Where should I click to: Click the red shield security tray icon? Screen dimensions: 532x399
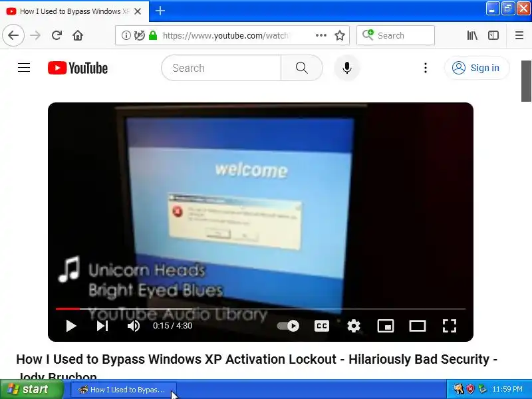[x=470, y=389]
